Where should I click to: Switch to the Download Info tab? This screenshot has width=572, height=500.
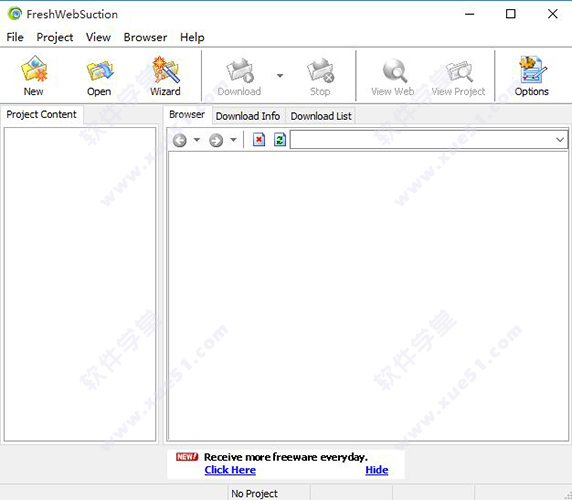[x=248, y=116]
